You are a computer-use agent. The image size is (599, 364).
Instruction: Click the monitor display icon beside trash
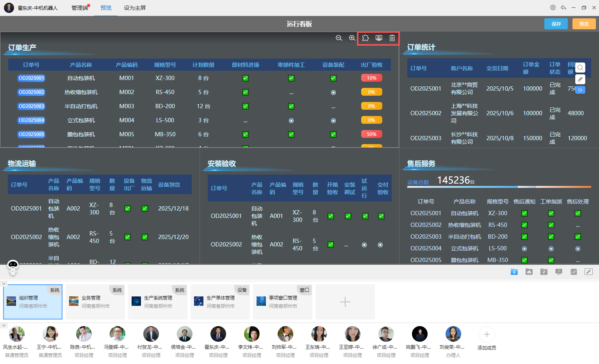click(379, 38)
